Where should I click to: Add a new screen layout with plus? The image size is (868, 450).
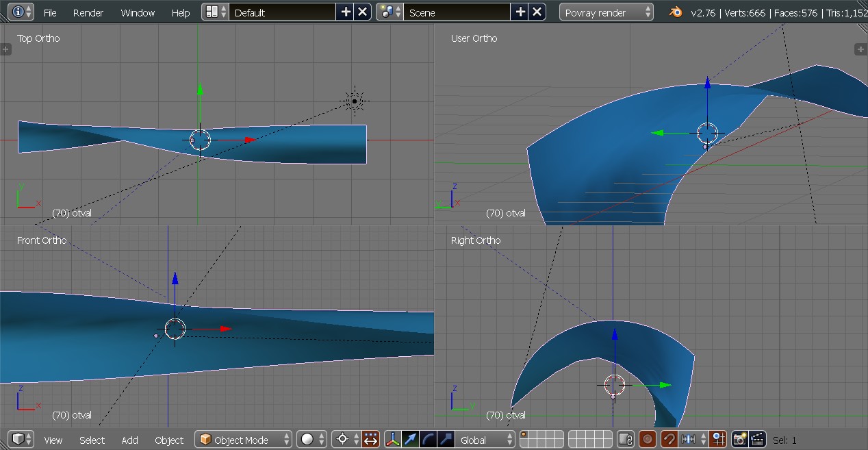point(346,12)
